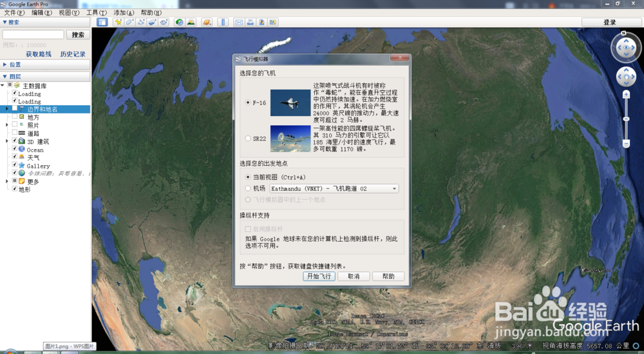Collapse the 图层 layers panel
The image size is (644, 354).
pos(5,77)
